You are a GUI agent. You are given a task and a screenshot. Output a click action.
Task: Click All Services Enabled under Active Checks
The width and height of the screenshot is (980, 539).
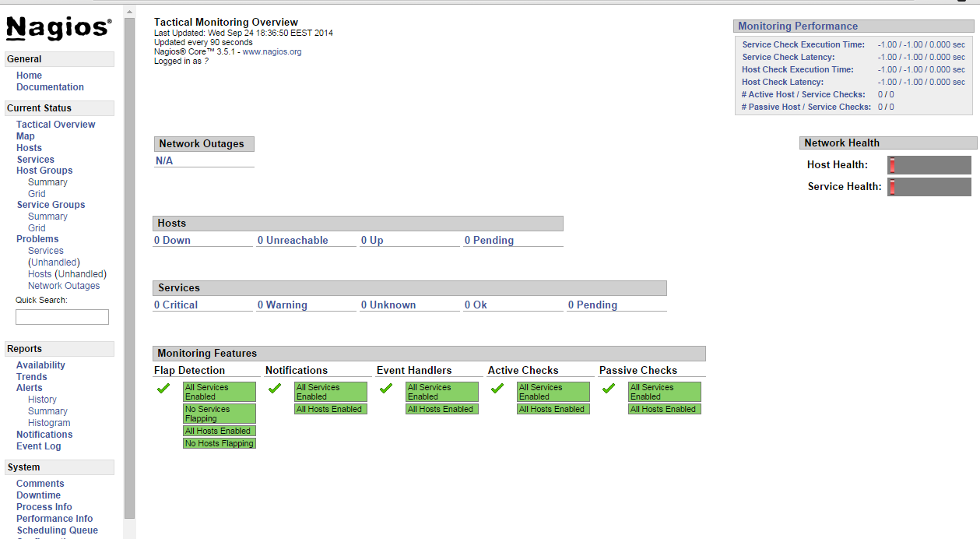pyautogui.click(x=553, y=392)
